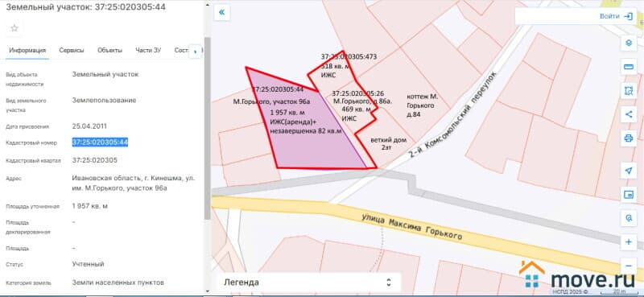Zoom in the map with plus
The width and height of the screenshot is (644, 297).
[628, 242]
